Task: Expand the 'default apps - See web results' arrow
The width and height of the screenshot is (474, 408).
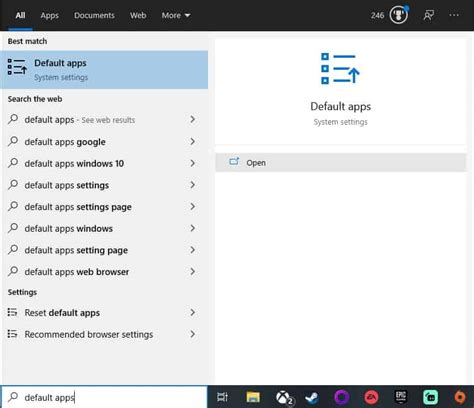Action: [192, 119]
